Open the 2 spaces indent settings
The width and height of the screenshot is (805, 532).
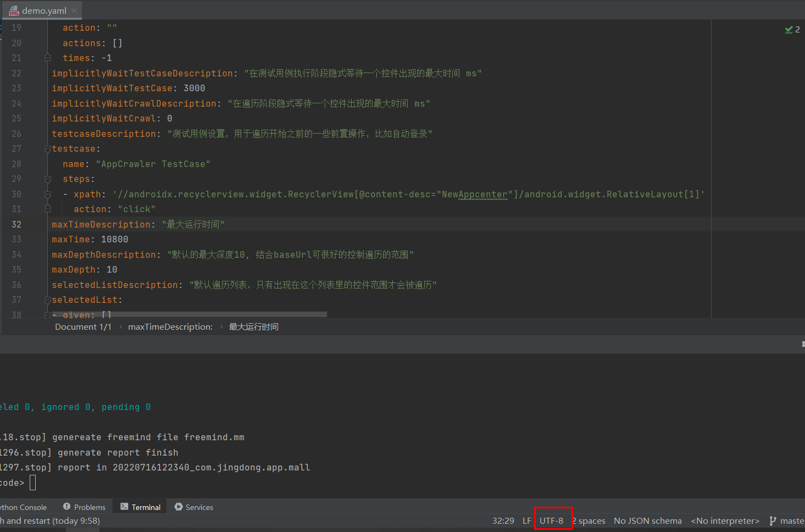tap(589, 521)
